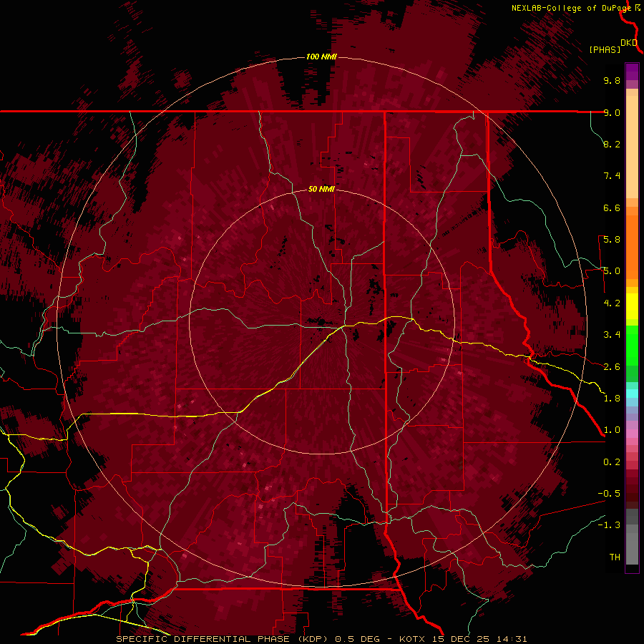Screen dimensions: 644x644
Task: Click the 3.4 scale label
Action: 612,335
